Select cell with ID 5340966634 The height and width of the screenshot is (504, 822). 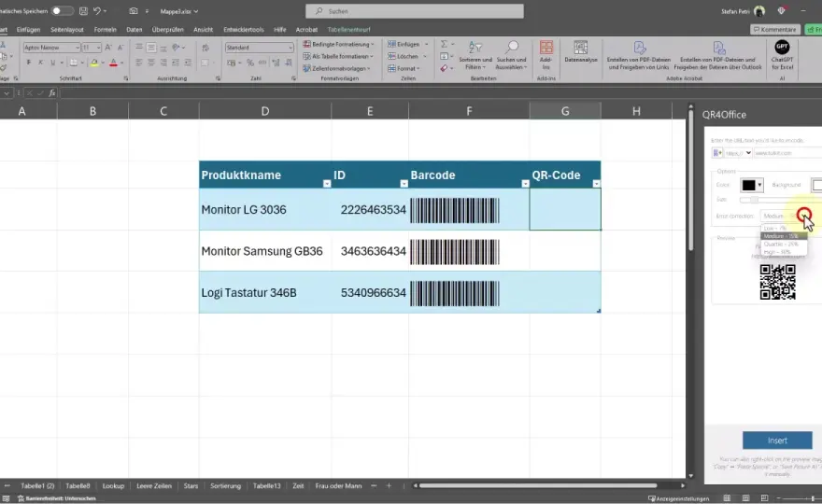tap(370, 292)
